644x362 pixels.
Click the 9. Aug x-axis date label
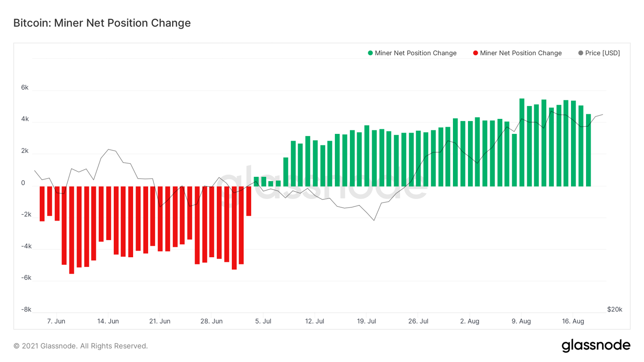[x=521, y=321]
